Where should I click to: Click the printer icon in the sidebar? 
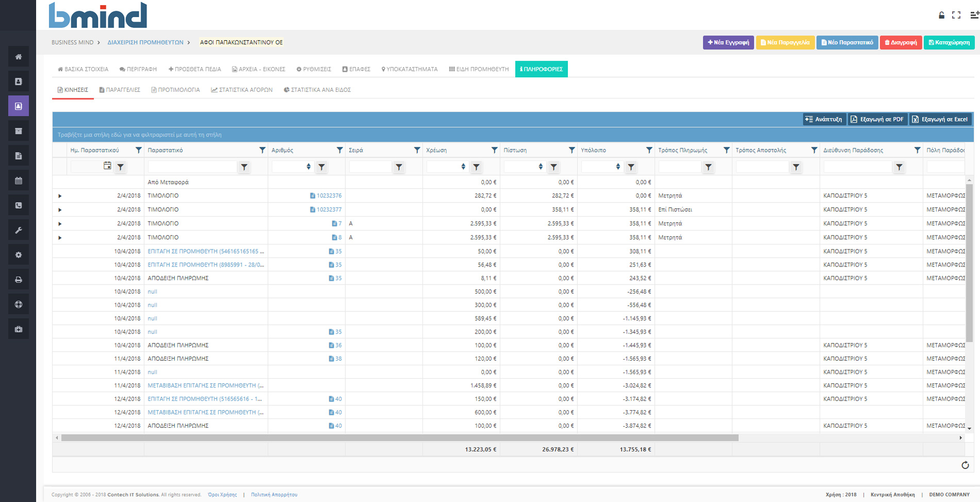[x=19, y=279]
